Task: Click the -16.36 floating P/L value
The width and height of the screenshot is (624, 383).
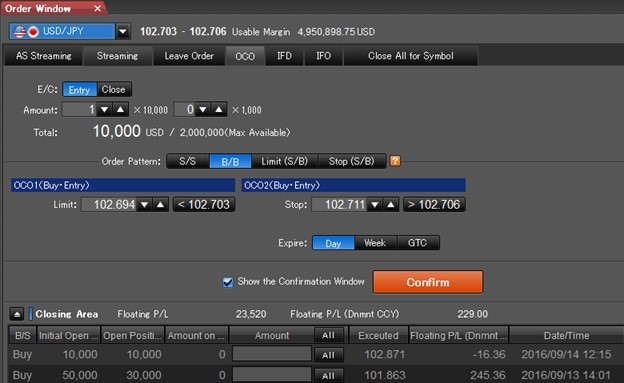Action: (x=489, y=354)
